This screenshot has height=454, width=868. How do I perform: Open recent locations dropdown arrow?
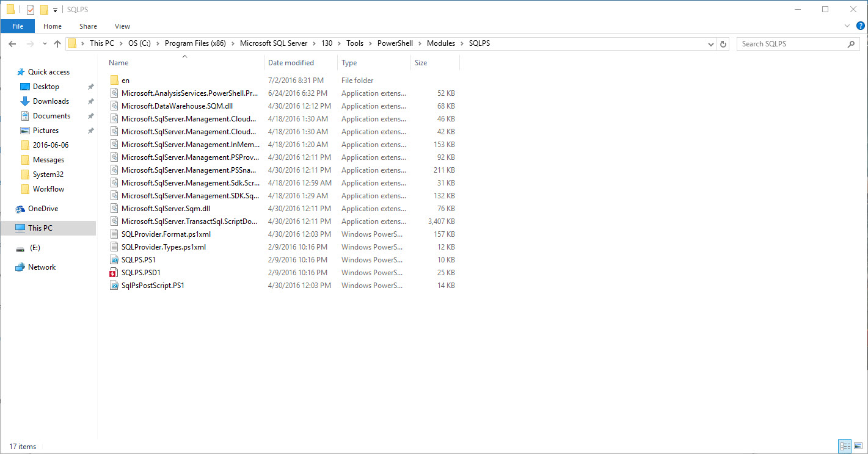click(45, 44)
